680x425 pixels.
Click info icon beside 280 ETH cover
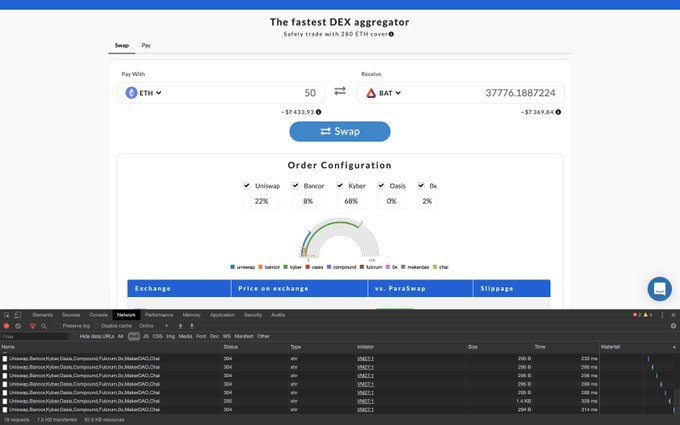391,34
